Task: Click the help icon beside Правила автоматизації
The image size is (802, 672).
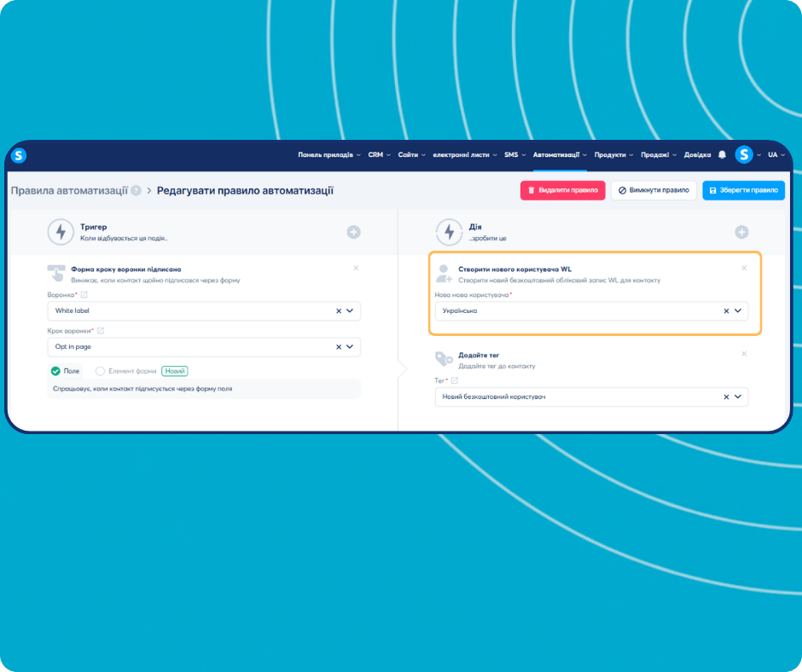Action: click(x=136, y=191)
